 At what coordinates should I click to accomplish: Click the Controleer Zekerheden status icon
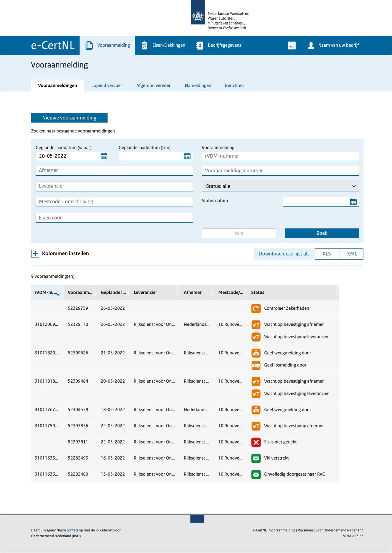[256, 308]
